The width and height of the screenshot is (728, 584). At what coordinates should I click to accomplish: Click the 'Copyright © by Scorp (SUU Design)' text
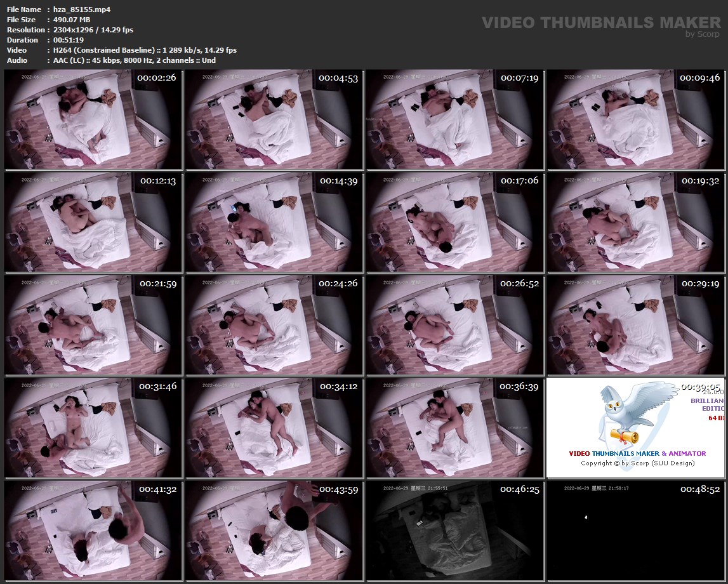click(637, 463)
